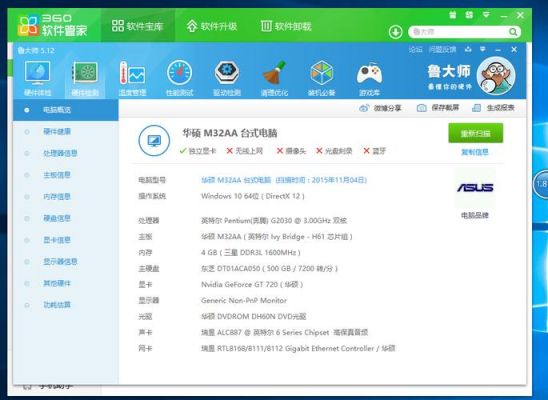Open 游戏库 gamepad icon

(369, 78)
